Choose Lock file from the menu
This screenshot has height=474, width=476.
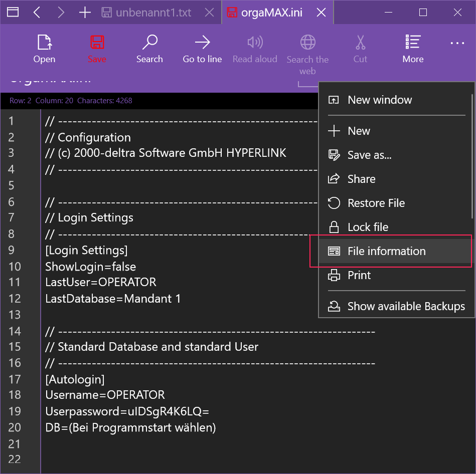pos(396,227)
